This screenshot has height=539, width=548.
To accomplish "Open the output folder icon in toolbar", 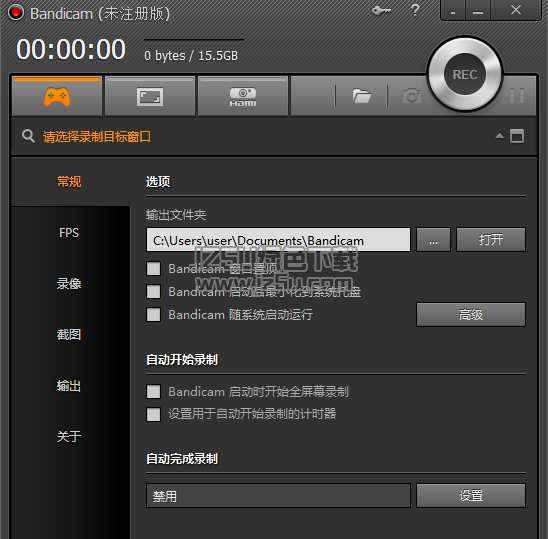I will tap(361, 96).
